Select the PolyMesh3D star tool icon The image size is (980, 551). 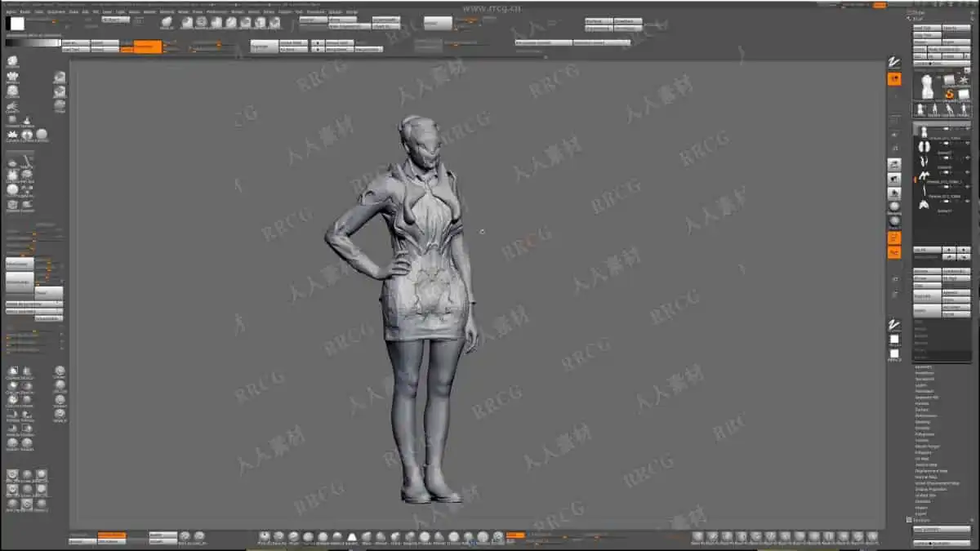click(x=963, y=80)
